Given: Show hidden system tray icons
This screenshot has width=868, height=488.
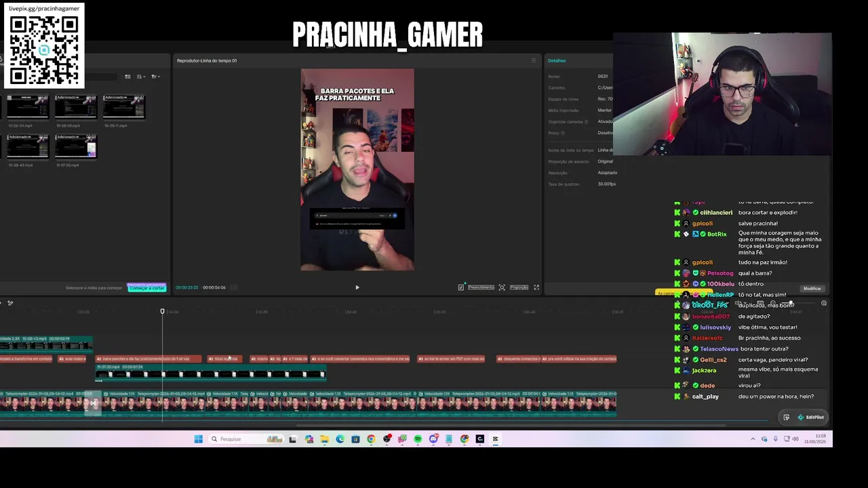Looking at the screenshot, I should click(753, 439).
